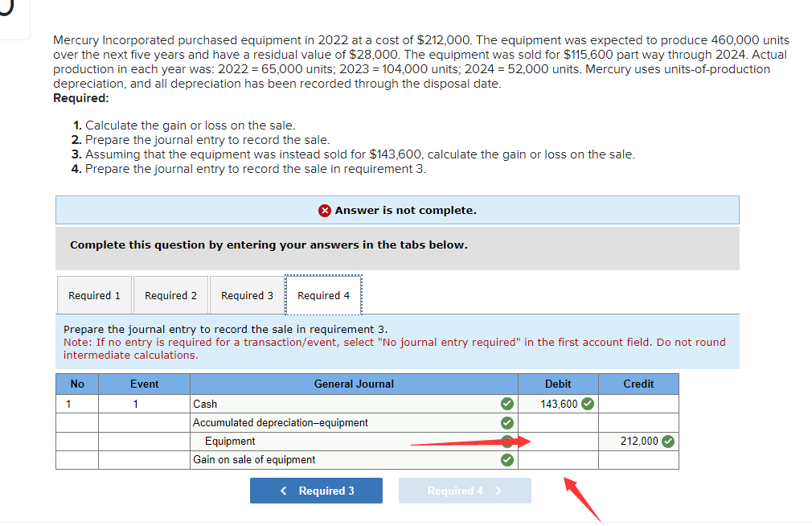The image size is (812, 526).
Task: Click the Event column header
Action: pyautogui.click(x=144, y=384)
